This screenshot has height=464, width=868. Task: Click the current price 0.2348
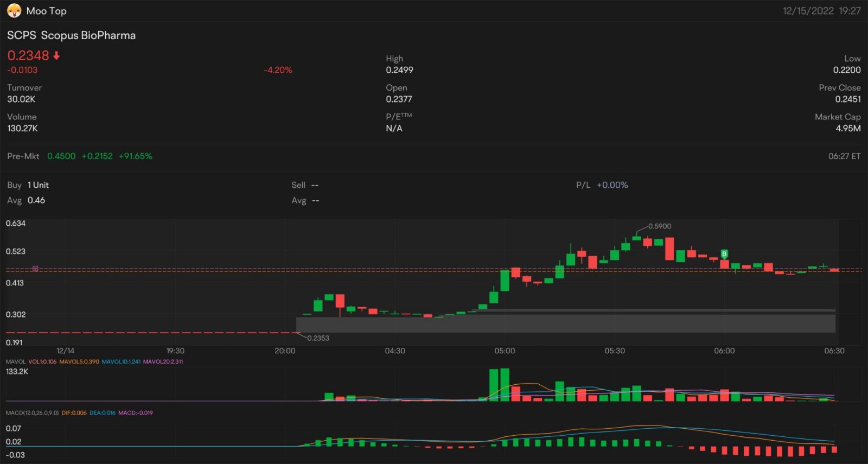coord(28,55)
